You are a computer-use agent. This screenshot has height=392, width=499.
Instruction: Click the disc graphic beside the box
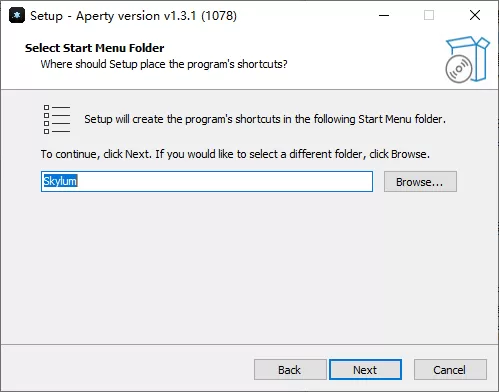(x=459, y=69)
